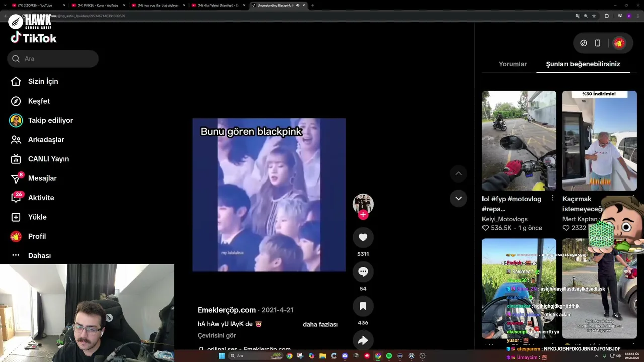Open the Yükle upload page
Viewport: 644px width, 362px height.
[37, 217]
